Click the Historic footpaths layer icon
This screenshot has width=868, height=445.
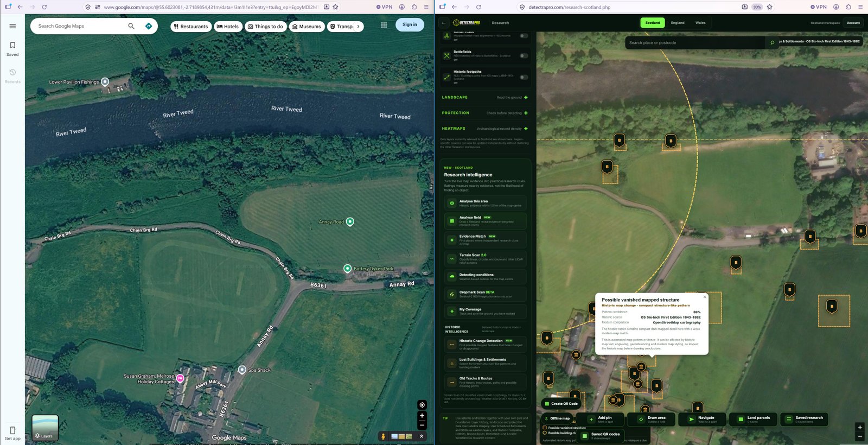pyautogui.click(x=446, y=77)
